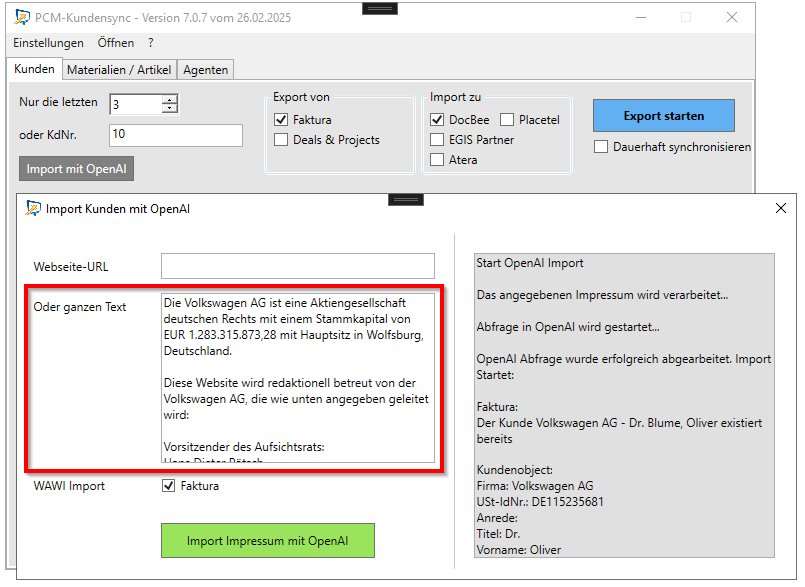Click the 'Webseite-URL' label
805x587 pixels.
coord(71,267)
